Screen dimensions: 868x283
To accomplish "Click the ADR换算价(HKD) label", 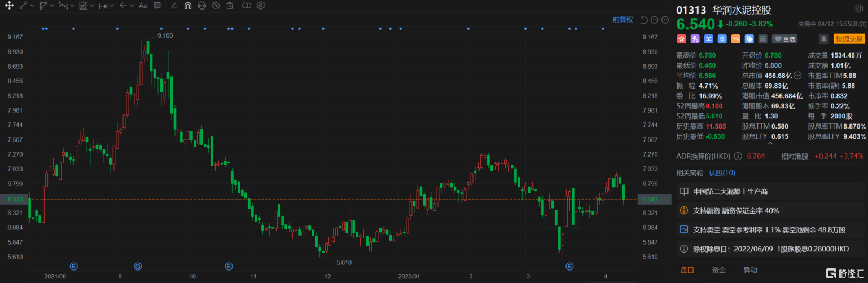I will (x=703, y=156).
